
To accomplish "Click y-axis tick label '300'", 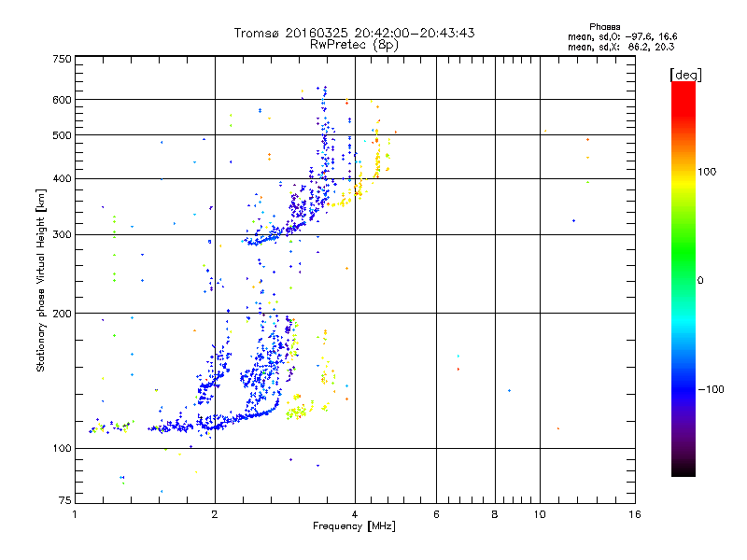I will (x=62, y=235).
